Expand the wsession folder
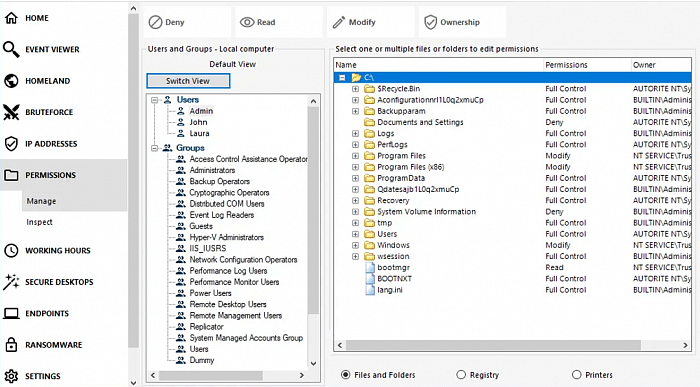This screenshot has width=700, height=387. click(x=355, y=256)
